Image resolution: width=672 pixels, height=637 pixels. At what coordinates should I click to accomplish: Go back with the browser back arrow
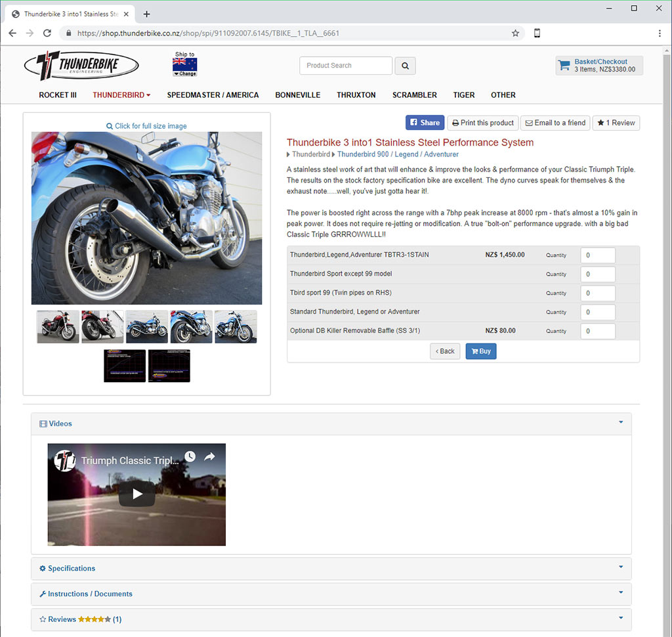tap(12, 33)
